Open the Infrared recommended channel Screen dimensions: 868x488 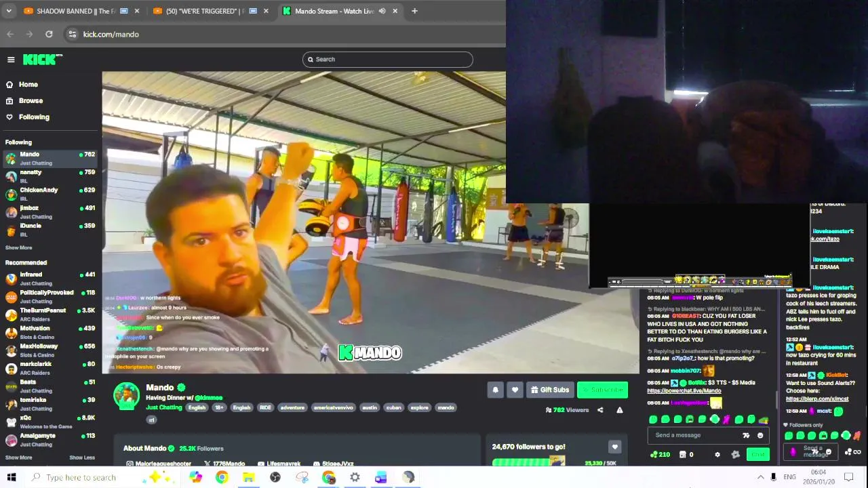tap(49, 279)
